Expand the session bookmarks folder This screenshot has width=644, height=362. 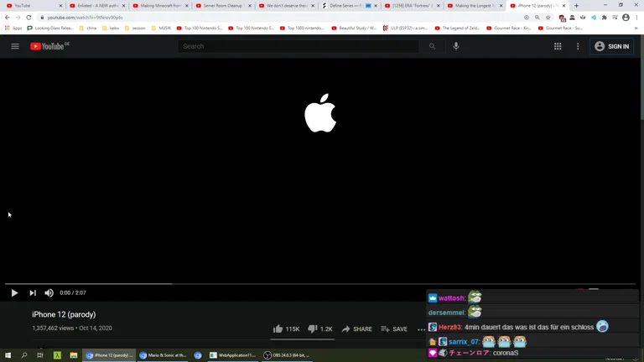[135, 28]
